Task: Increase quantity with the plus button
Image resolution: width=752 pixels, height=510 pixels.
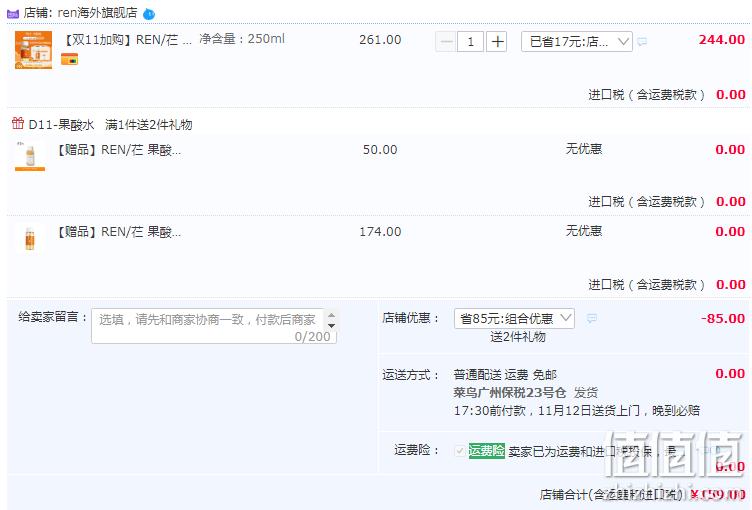Action: pyautogui.click(x=497, y=42)
